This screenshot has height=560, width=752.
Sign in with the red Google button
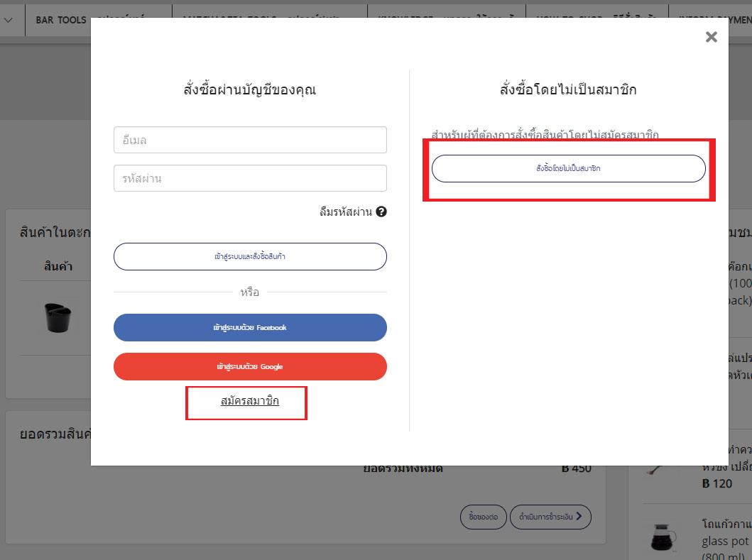(x=250, y=367)
